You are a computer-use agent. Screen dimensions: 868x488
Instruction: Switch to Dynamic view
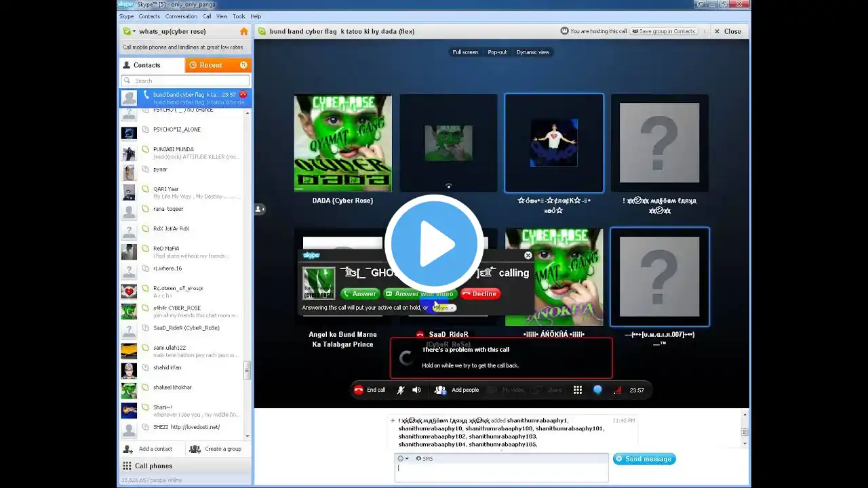[x=533, y=52]
